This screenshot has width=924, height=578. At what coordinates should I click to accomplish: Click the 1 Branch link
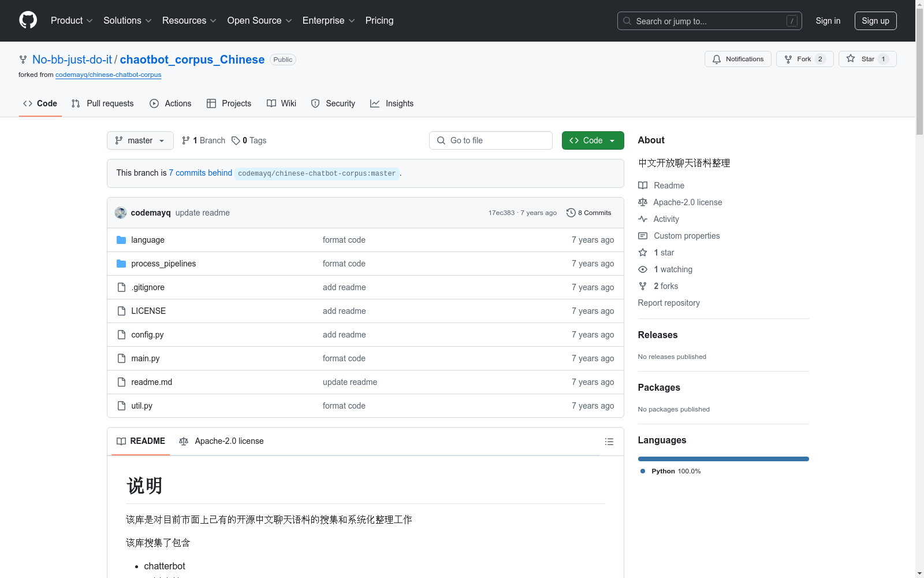pyautogui.click(x=203, y=140)
